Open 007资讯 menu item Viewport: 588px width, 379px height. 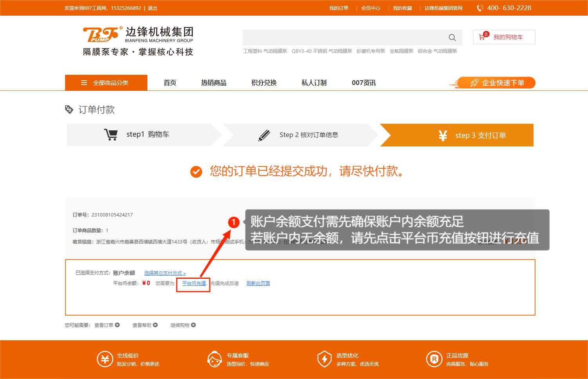tap(364, 83)
